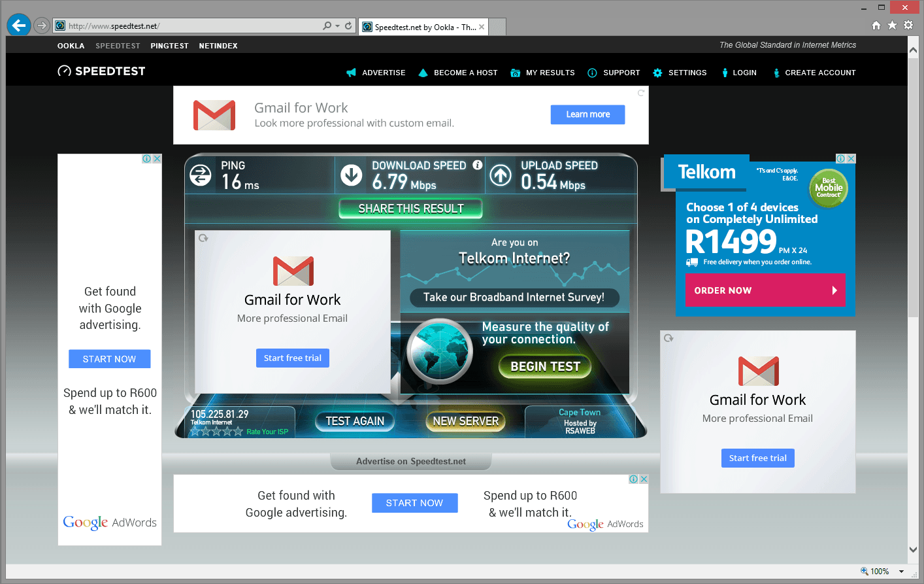Select the Speedtest.net by Ookla tab
Viewport: 924px width, 584px height.
[423, 27]
